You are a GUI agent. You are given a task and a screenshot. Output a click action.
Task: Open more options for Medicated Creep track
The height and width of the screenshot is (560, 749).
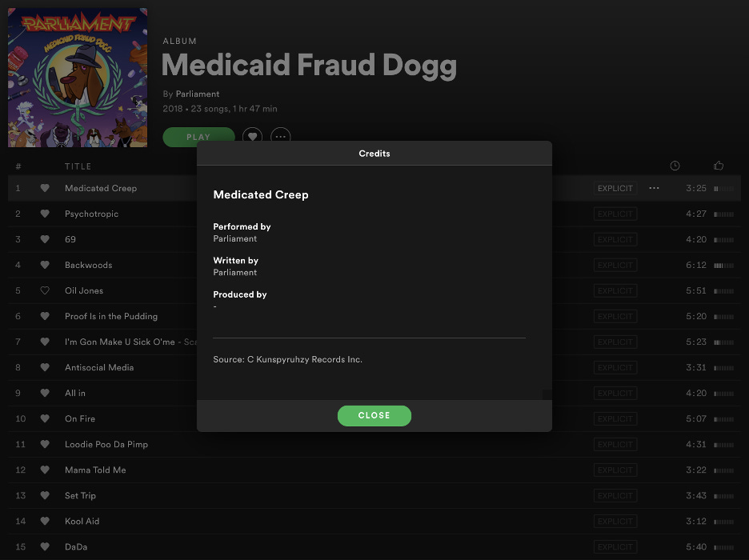654,188
